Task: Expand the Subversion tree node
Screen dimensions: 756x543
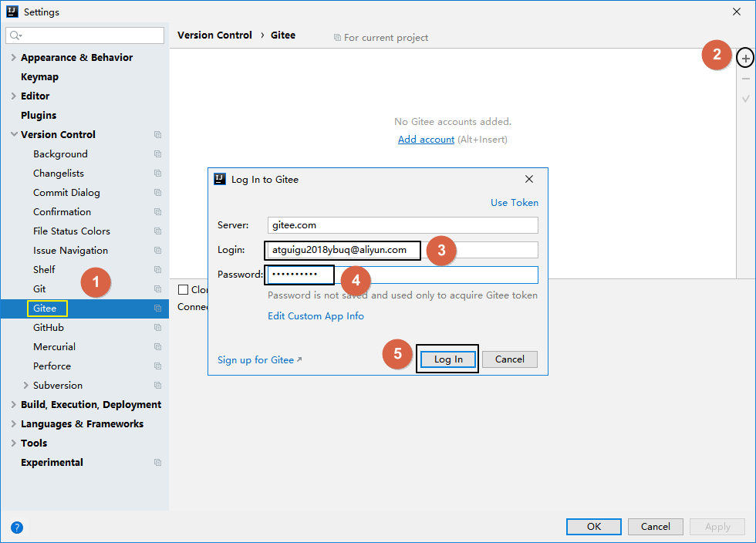Action: coord(25,386)
